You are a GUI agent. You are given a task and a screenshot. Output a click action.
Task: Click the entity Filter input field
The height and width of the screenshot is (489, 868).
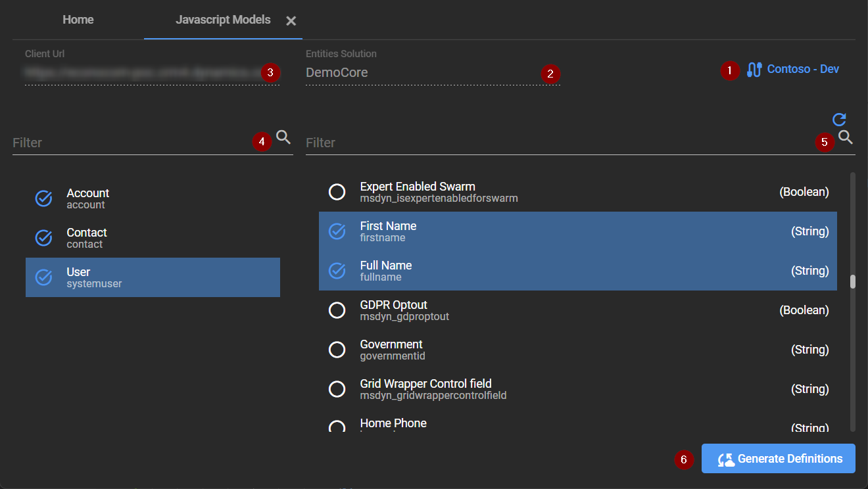pos(132,143)
